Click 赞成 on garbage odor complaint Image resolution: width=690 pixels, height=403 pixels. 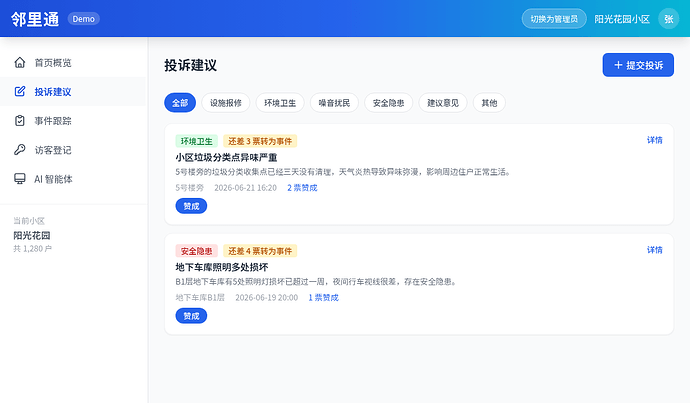tap(191, 206)
